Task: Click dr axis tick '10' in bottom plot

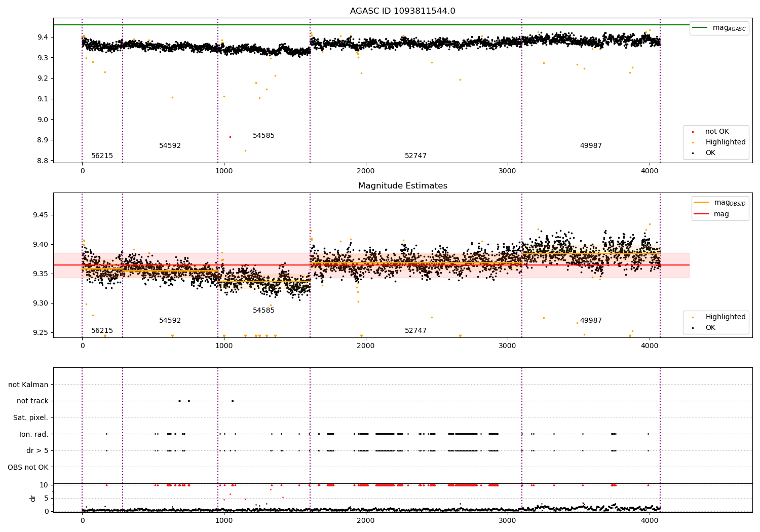Action: [x=44, y=485]
